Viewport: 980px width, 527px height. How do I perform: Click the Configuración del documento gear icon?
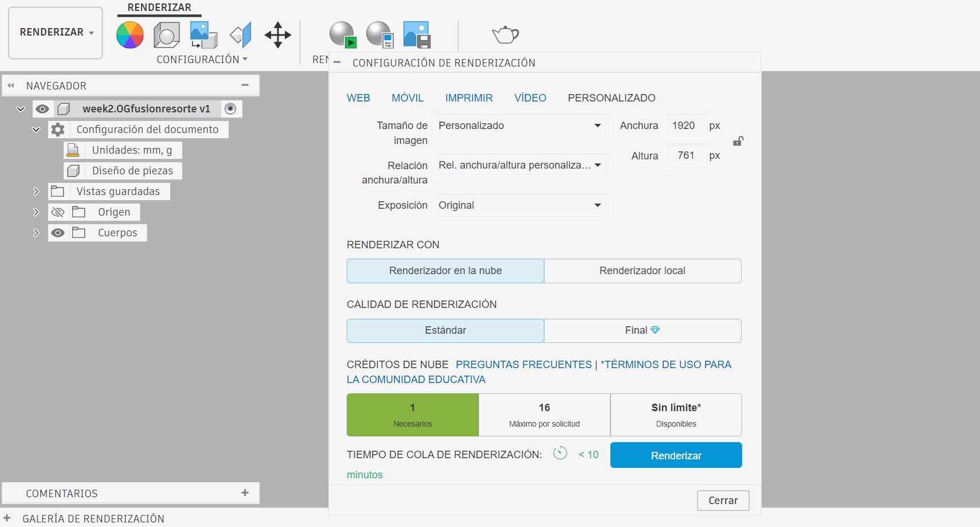(x=58, y=130)
